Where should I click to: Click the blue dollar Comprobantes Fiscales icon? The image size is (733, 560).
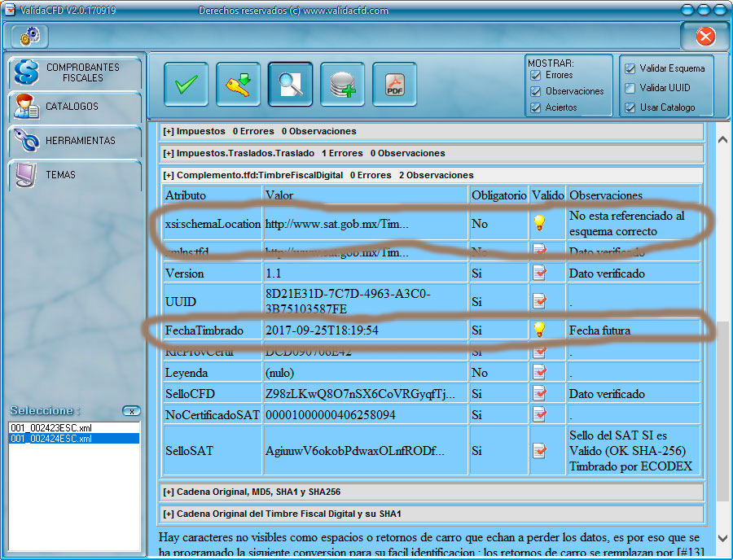point(26,72)
